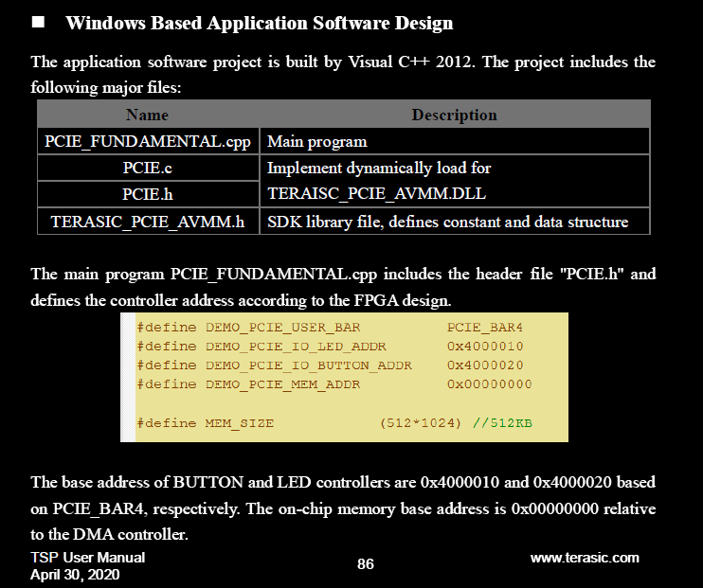The height and width of the screenshot is (588, 703).
Task: Click the "April 30, 2020" footer date
Action: [75, 575]
